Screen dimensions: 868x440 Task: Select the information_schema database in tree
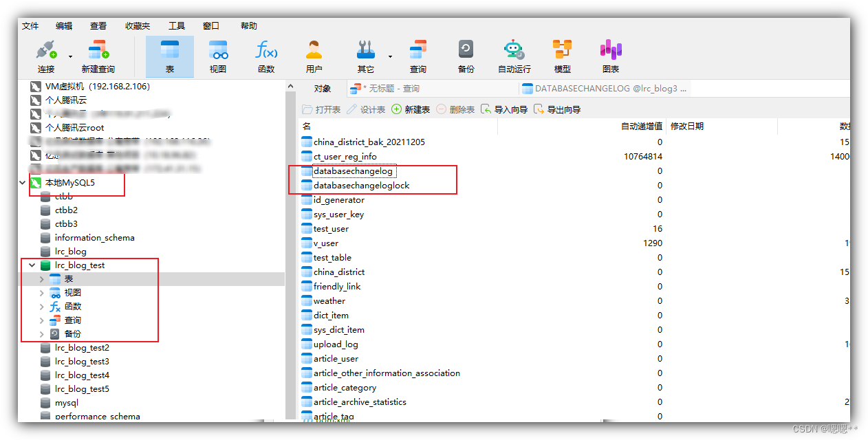(x=94, y=238)
